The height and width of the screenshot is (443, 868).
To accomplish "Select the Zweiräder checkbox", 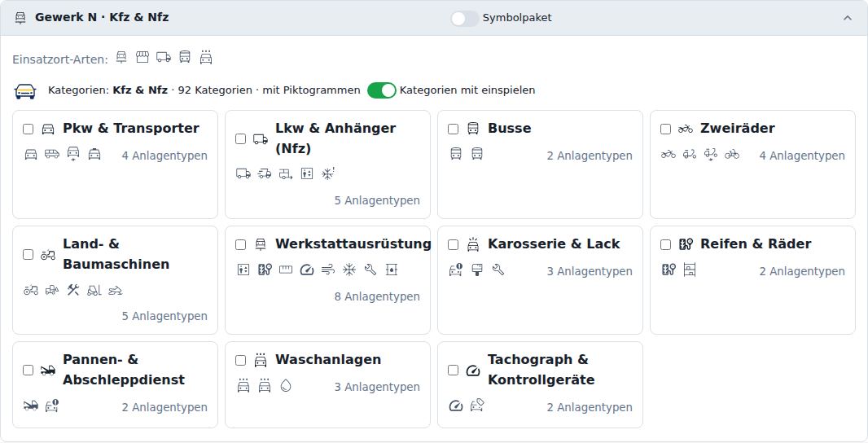I will pos(666,129).
